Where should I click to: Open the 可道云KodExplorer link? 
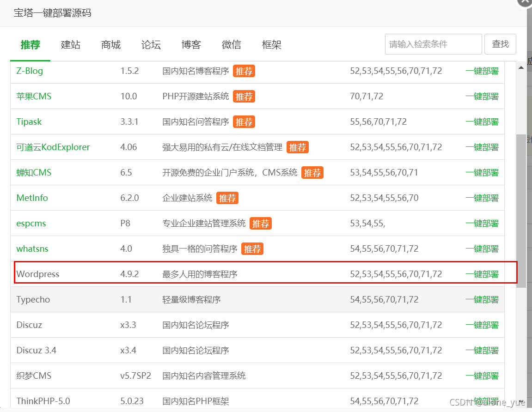click(53, 147)
